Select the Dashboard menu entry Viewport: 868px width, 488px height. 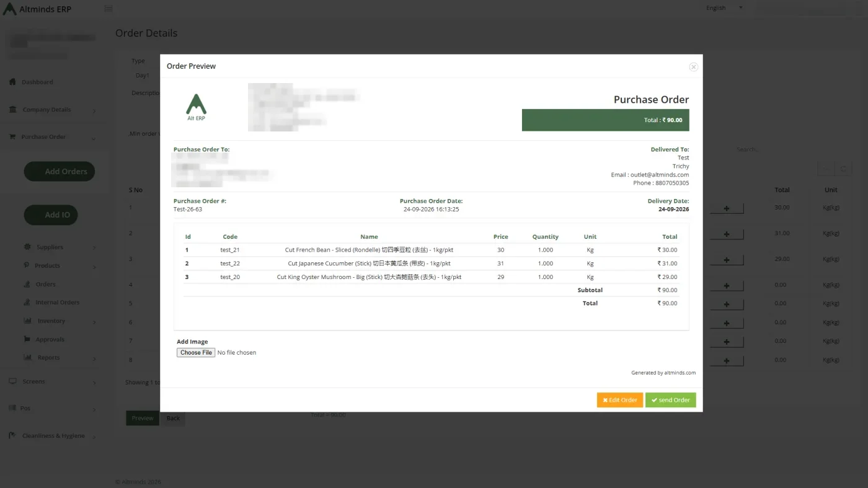coord(37,82)
